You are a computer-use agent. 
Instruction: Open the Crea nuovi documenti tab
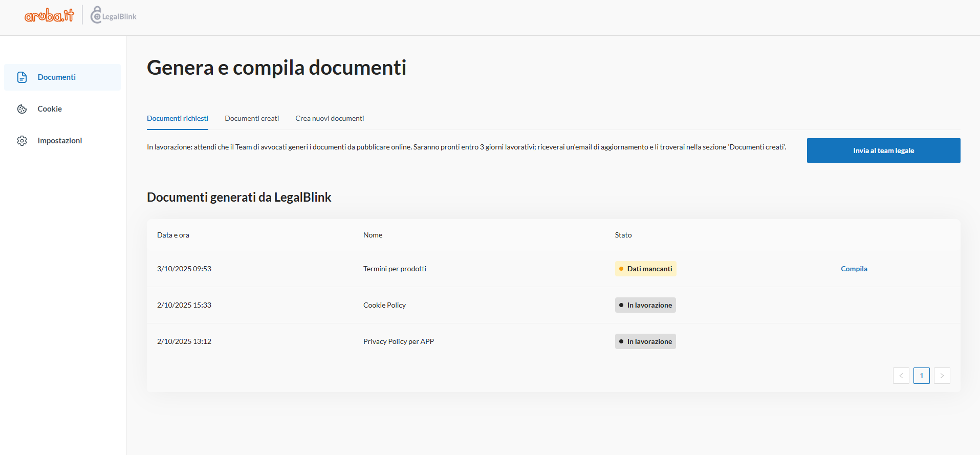point(330,118)
